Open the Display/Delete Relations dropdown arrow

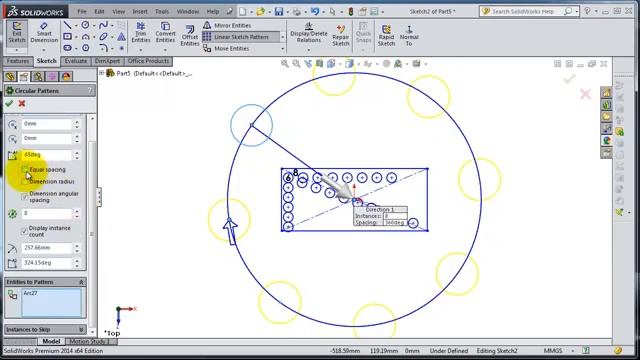pyautogui.click(x=309, y=50)
